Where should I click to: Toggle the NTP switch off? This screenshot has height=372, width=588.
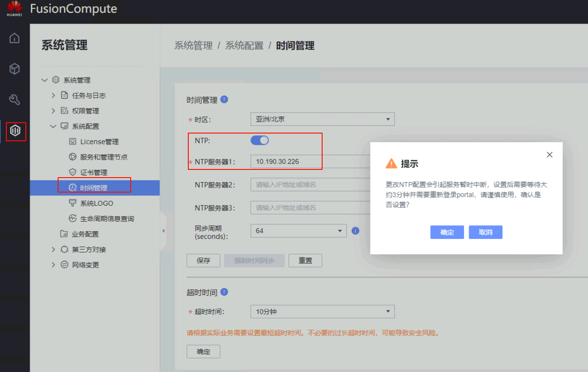pos(260,140)
